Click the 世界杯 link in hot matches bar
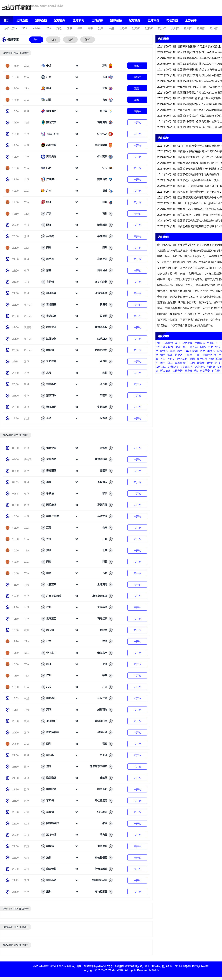The height and width of the screenshot is (980, 222). click(123, 28)
